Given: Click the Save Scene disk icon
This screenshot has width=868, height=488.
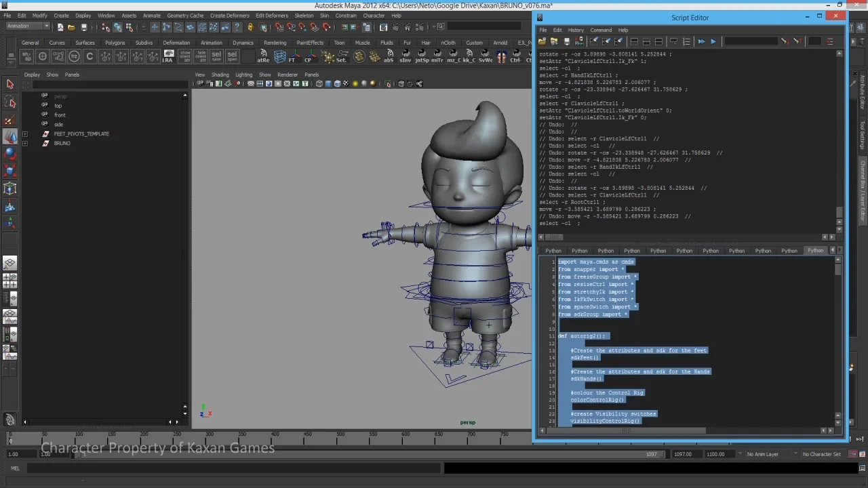Looking at the screenshot, I should click(83, 27).
